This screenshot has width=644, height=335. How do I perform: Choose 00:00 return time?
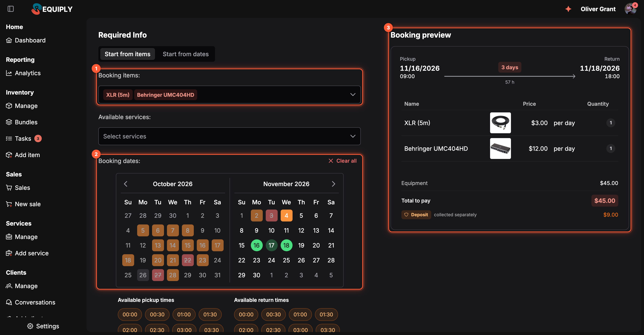[x=246, y=314]
